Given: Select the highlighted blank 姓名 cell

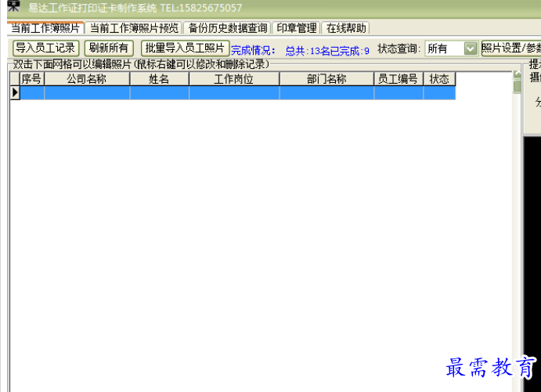Looking at the screenshot, I should point(160,93).
